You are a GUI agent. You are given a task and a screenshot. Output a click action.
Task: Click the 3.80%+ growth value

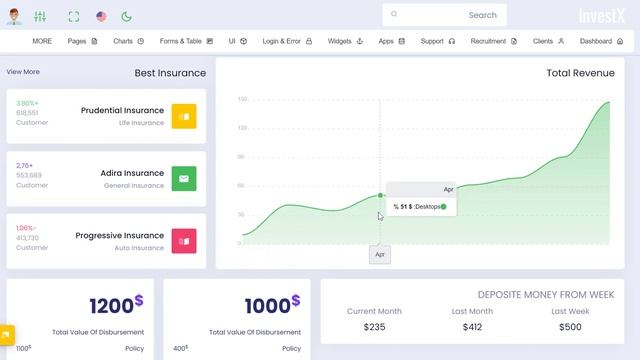27,103
